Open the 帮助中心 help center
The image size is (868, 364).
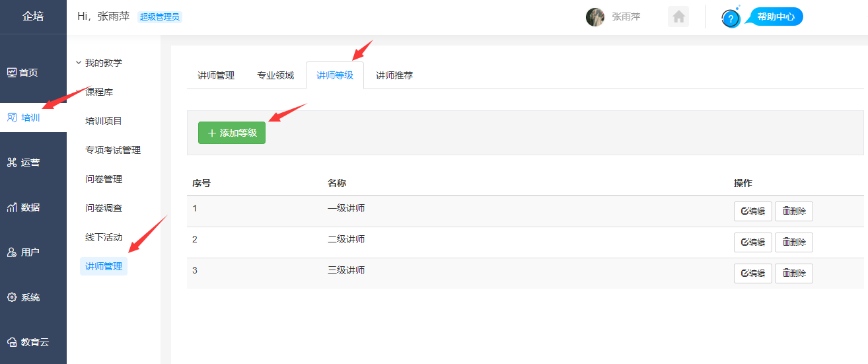pyautogui.click(x=776, y=17)
